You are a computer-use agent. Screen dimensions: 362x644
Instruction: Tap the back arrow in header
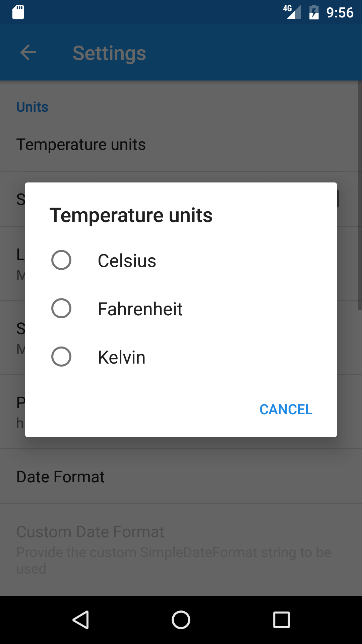28,53
